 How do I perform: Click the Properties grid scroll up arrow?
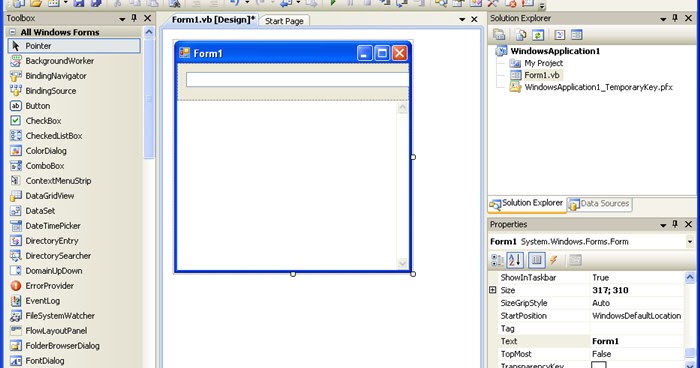pos(690,277)
